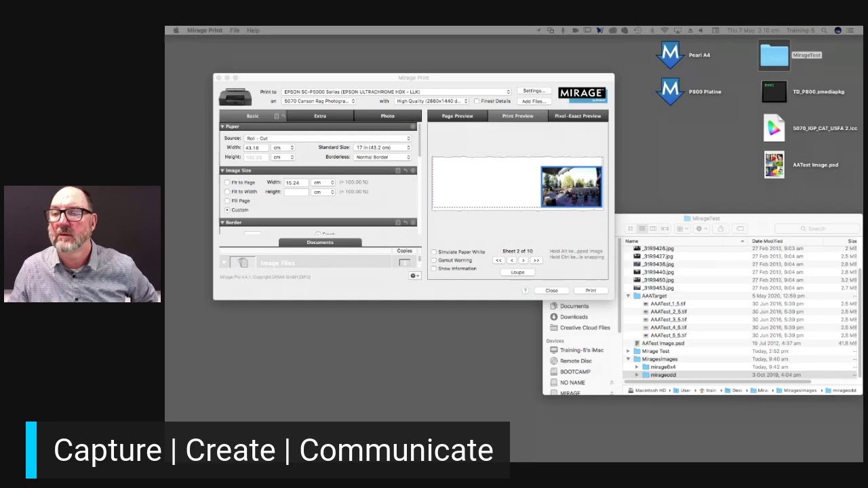Select AAATest_3_5.tif in the Finder list
This screenshot has height=488, width=868.
(x=669, y=320)
